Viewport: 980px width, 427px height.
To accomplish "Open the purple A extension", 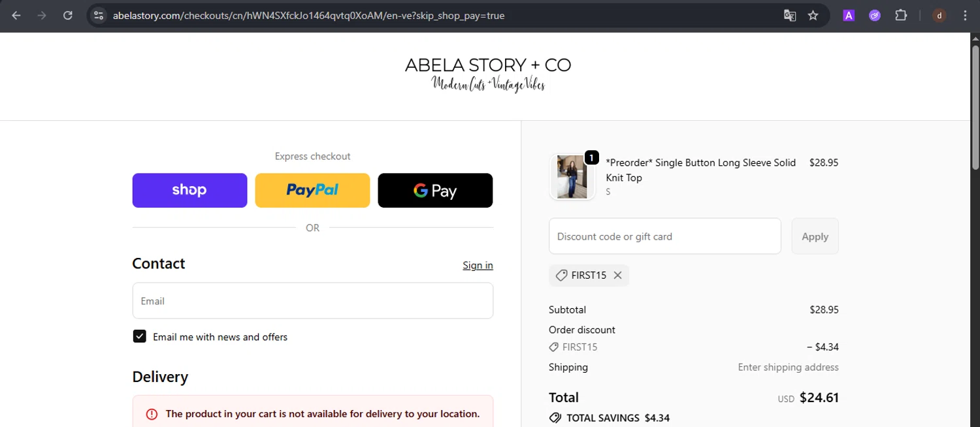I will coord(849,15).
